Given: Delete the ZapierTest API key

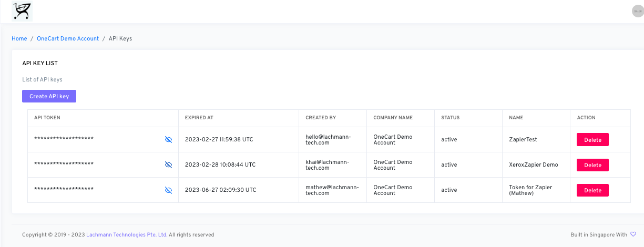Looking at the screenshot, I should pos(592,140).
